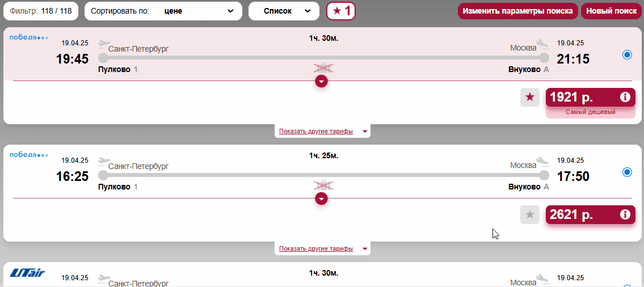
Task: Open info icon on 1921 р. price
Action: click(x=625, y=98)
